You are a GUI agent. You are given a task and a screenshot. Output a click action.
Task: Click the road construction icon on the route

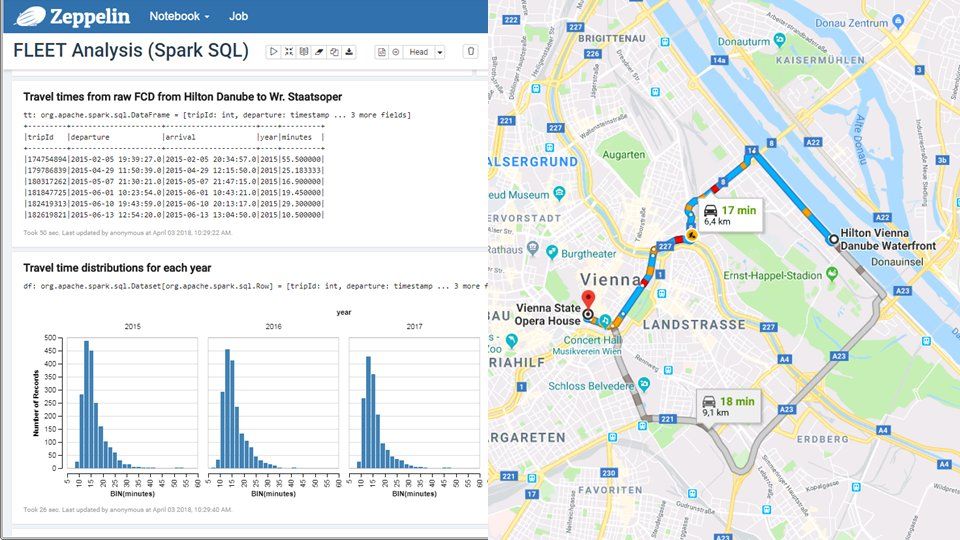click(691, 234)
